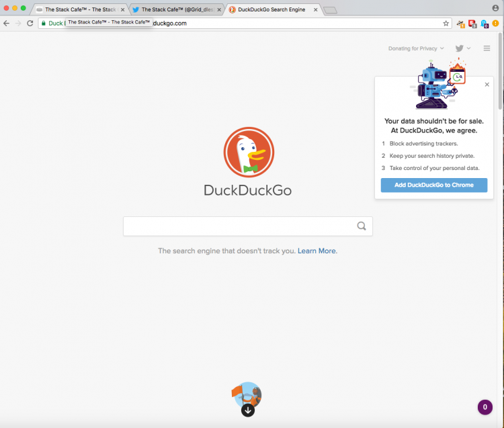Image resolution: width=504 pixels, height=428 pixels.
Task: Dismiss the privacy popup with its X
Action: [487, 85]
